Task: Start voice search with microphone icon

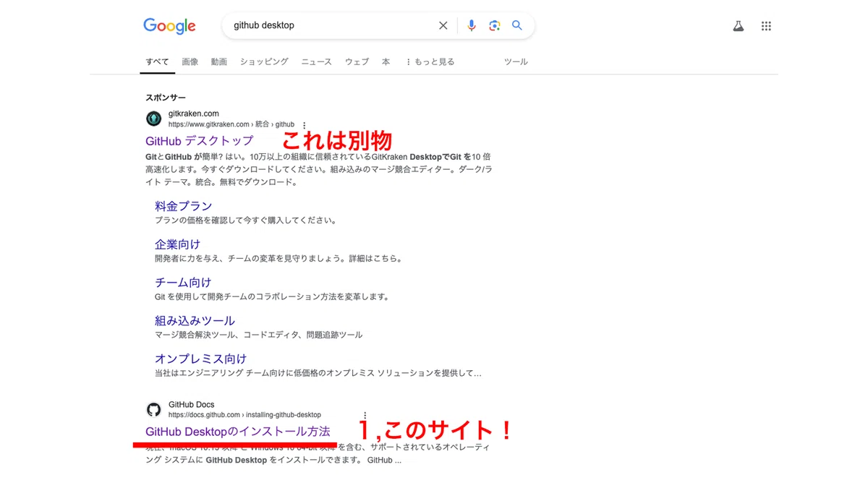Action: 472,25
